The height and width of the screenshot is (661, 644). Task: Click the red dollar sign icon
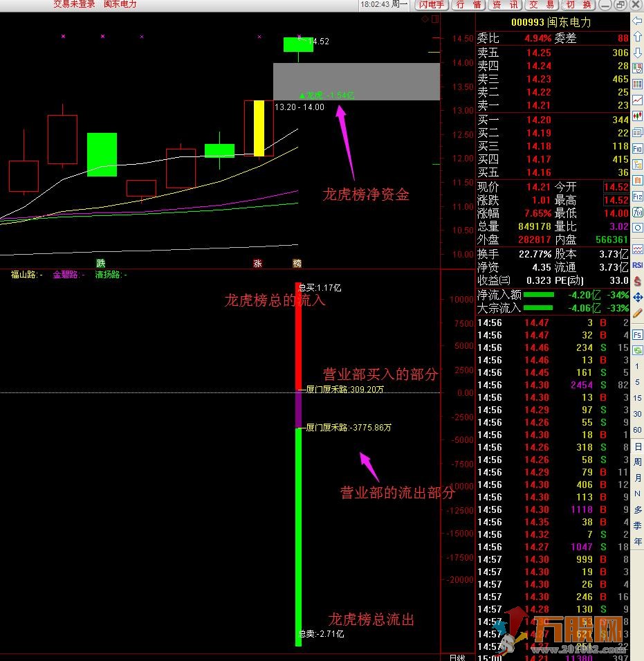pyautogui.click(x=637, y=281)
